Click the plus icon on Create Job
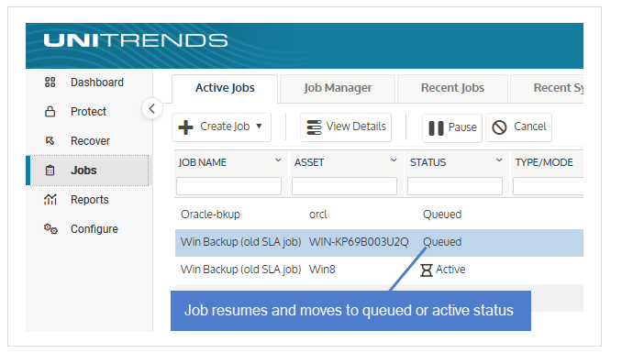The image size is (622, 364). click(185, 127)
